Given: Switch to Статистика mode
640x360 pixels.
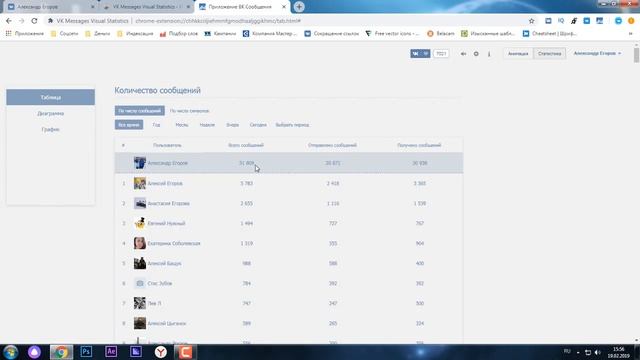Looking at the screenshot, I should point(549,53).
